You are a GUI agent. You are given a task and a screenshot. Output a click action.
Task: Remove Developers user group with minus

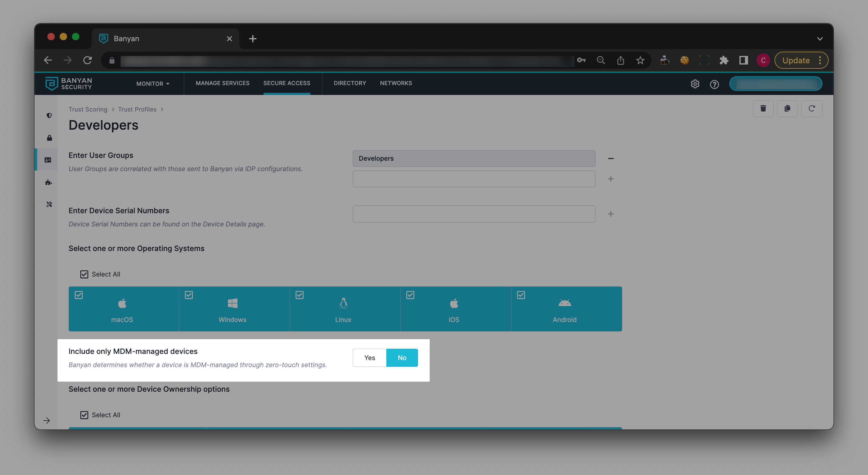click(x=611, y=158)
